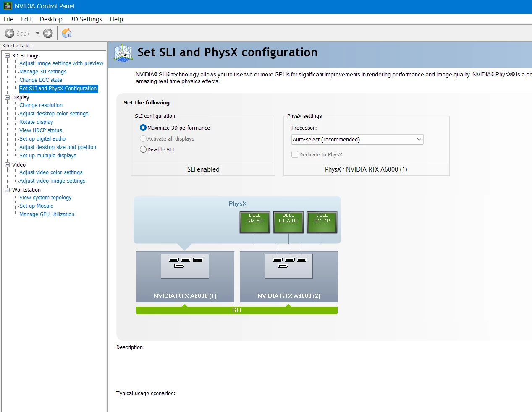This screenshot has width=532, height=412.
Task: Open Manage GPU Utilization task
Action: coord(47,214)
